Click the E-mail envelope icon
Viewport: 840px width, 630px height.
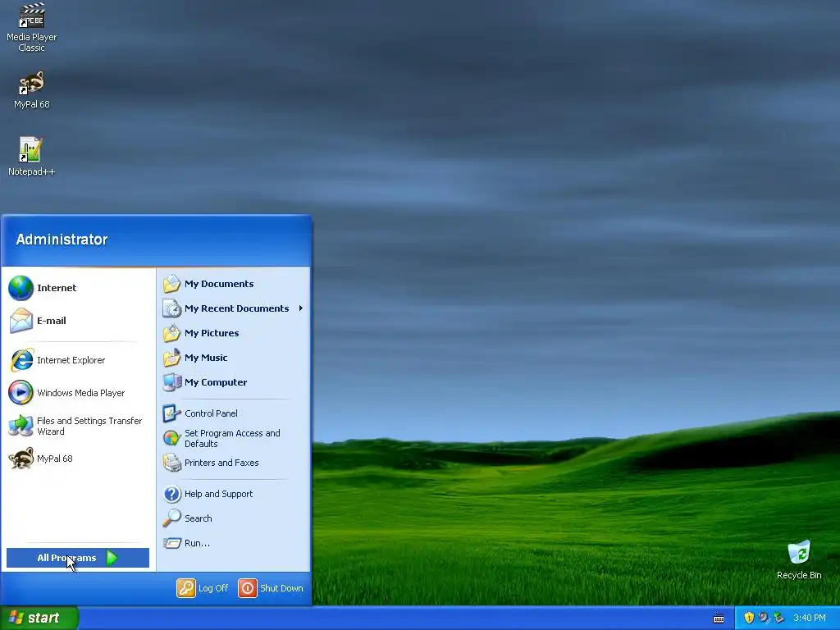point(21,321)
